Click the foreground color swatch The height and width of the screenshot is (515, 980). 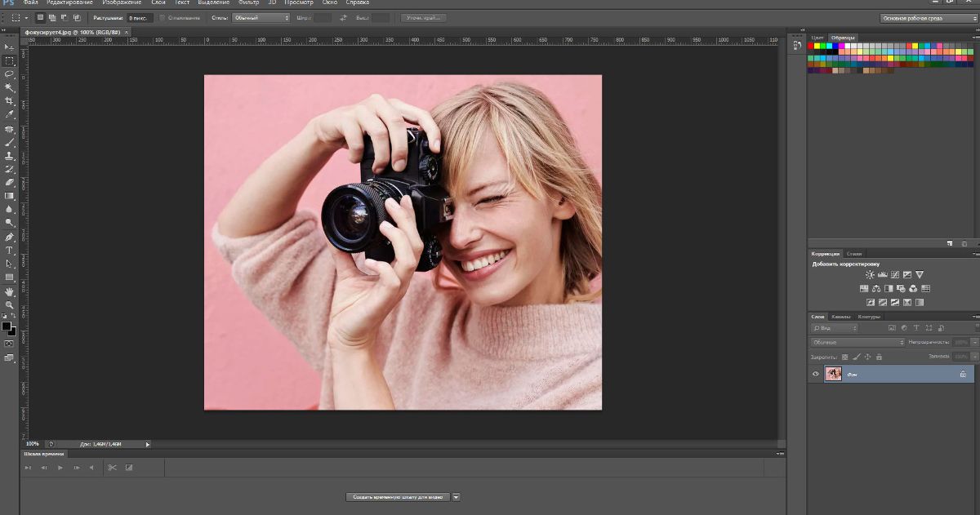(7, 326)
